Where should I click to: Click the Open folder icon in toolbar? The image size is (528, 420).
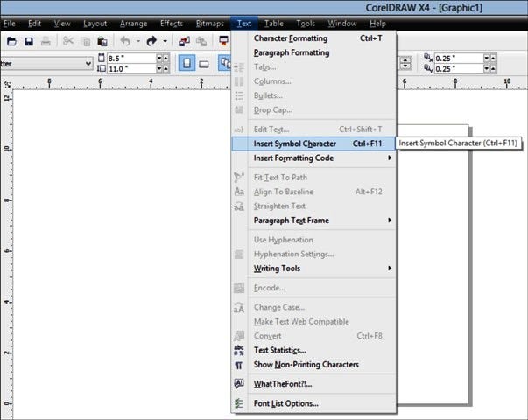point(11,41)
